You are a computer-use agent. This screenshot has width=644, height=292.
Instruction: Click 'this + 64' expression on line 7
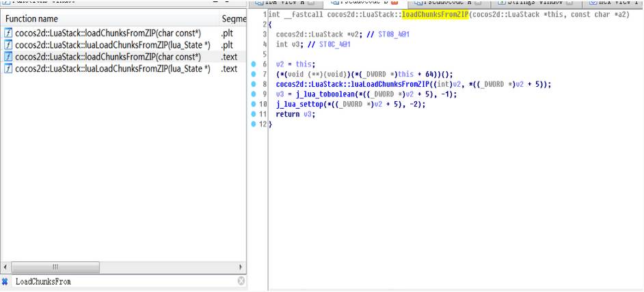point(417,75)
